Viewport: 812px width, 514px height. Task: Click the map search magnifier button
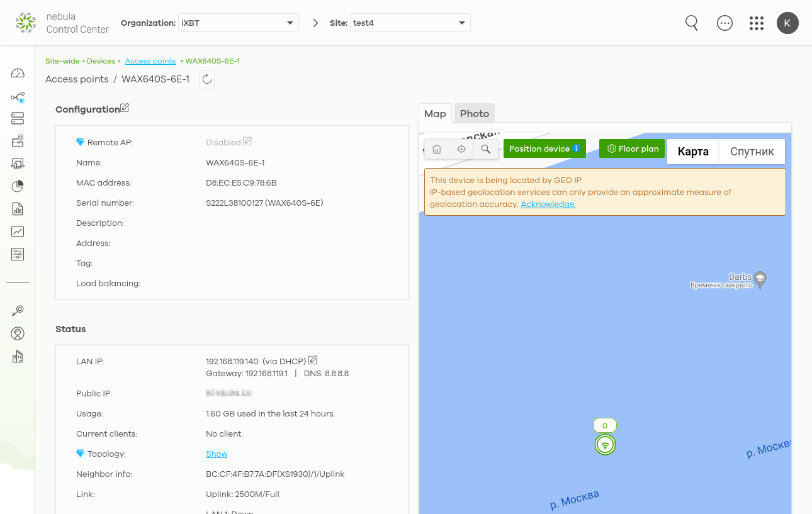pyautogui.click(x=486, y=149)
